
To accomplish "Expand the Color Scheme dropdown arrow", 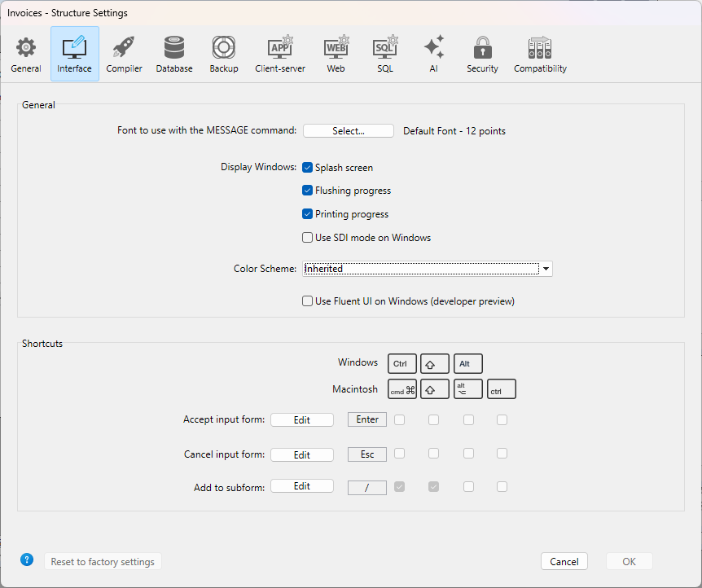I will coord(546,269).
